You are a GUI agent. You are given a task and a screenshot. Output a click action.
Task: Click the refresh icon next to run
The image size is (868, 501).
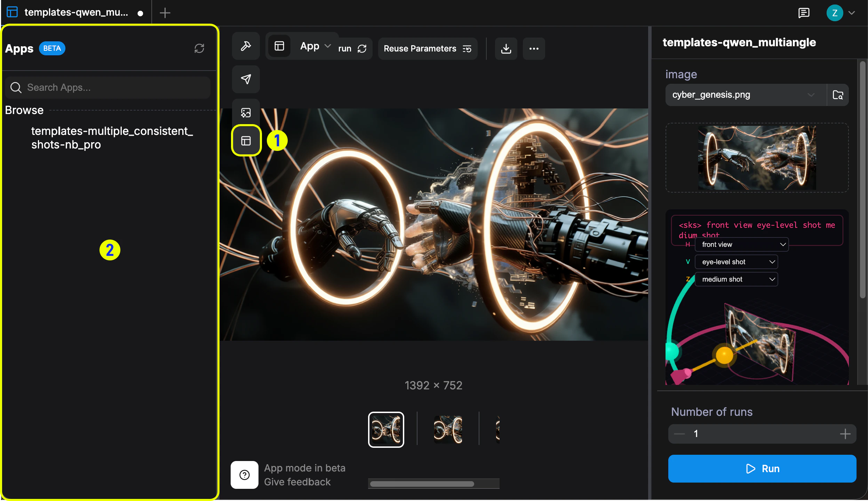(362, 48)
